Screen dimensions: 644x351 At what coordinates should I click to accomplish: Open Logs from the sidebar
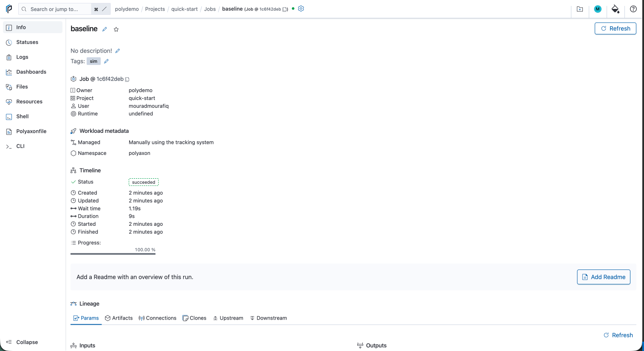tap(33, 57)
